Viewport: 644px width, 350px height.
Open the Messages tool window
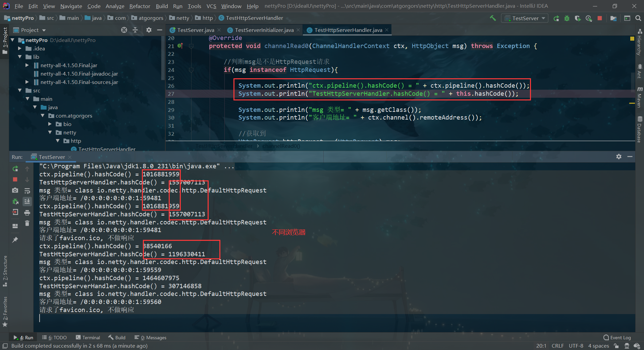(x=150, y=338)
